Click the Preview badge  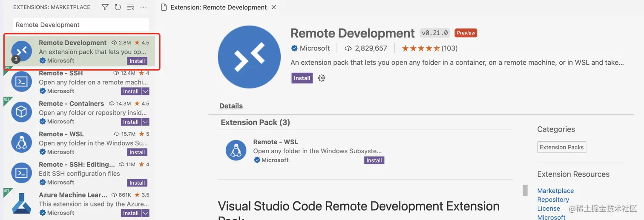(466, 33)
